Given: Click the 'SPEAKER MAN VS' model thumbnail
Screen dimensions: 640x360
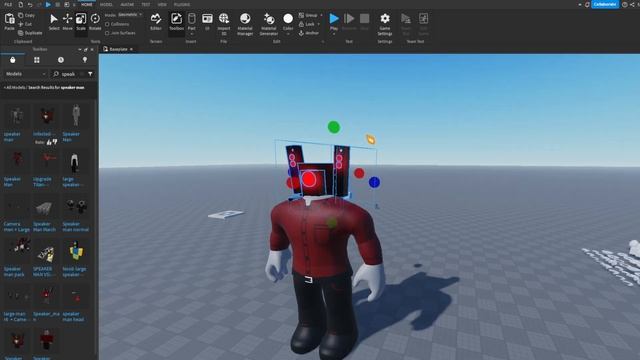Looking at the screenshot, I should point(45,253).
